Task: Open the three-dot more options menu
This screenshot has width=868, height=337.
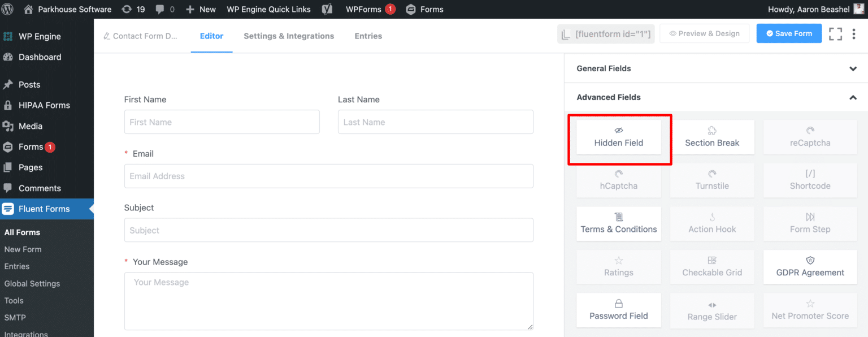Action: (854, 34)
